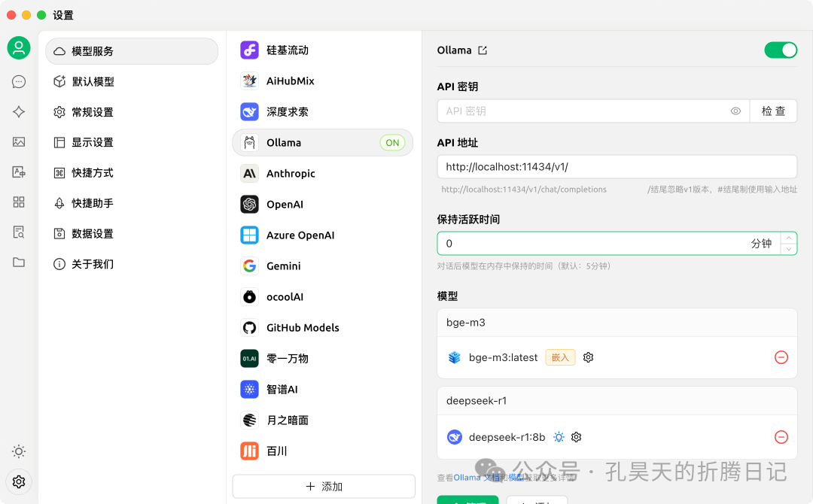Image resolution: width=813 pixels, height=504 pixels.
Task: Open Ollama external link icon
Action: coord(483,50)
